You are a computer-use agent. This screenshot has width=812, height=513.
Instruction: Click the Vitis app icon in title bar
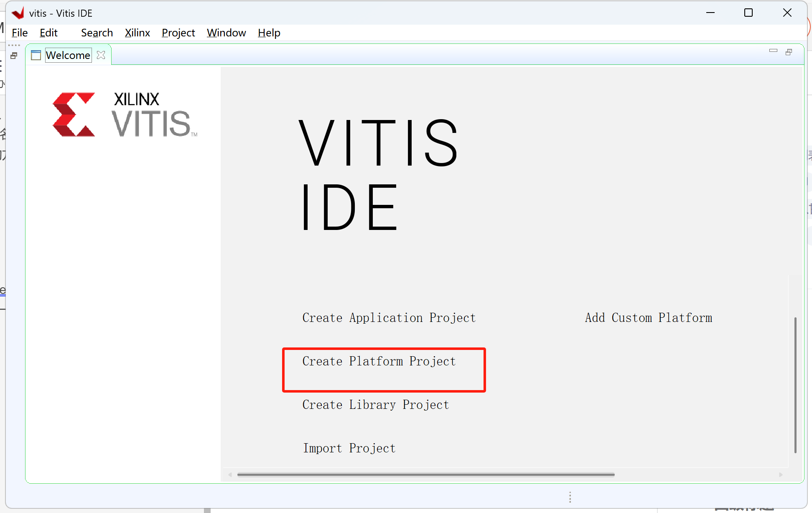[x=18, y=13]
